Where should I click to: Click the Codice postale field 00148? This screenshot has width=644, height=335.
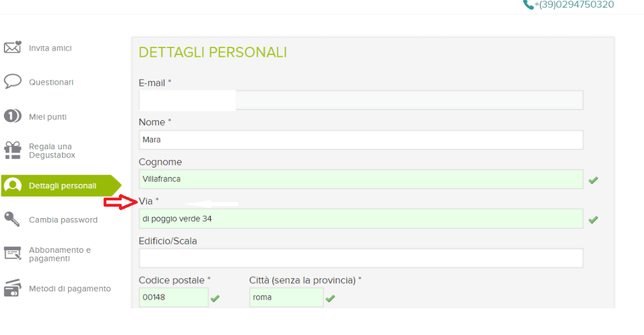pos(173,297)
